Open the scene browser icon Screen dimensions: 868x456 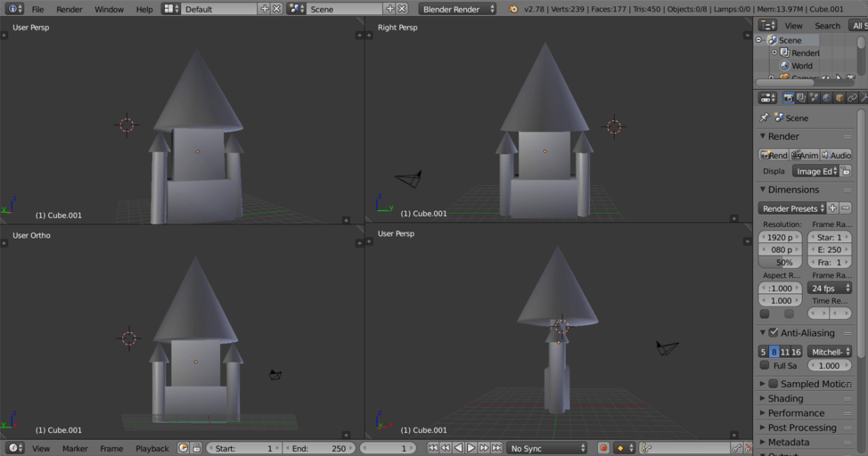tap(296, 9)
